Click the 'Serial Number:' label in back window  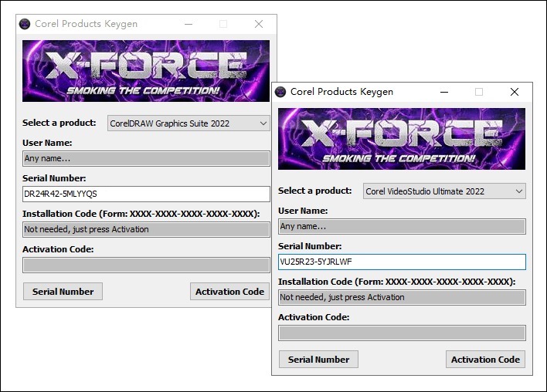point(54,178)
